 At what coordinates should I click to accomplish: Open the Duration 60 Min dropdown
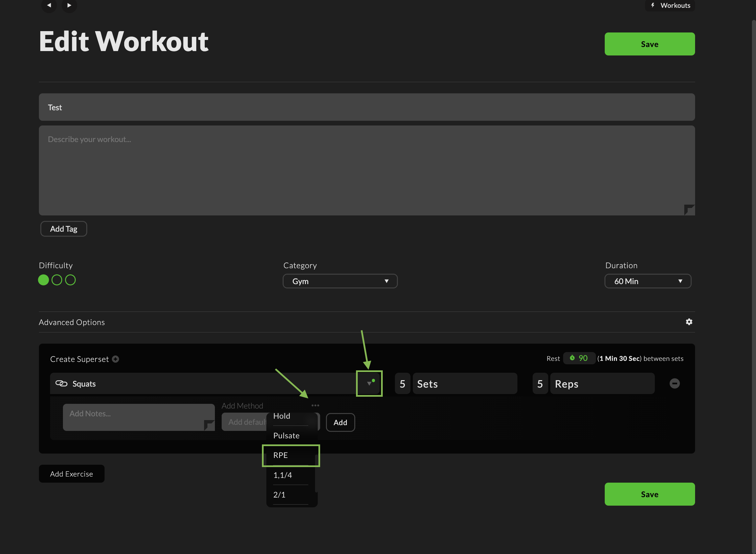647,281
